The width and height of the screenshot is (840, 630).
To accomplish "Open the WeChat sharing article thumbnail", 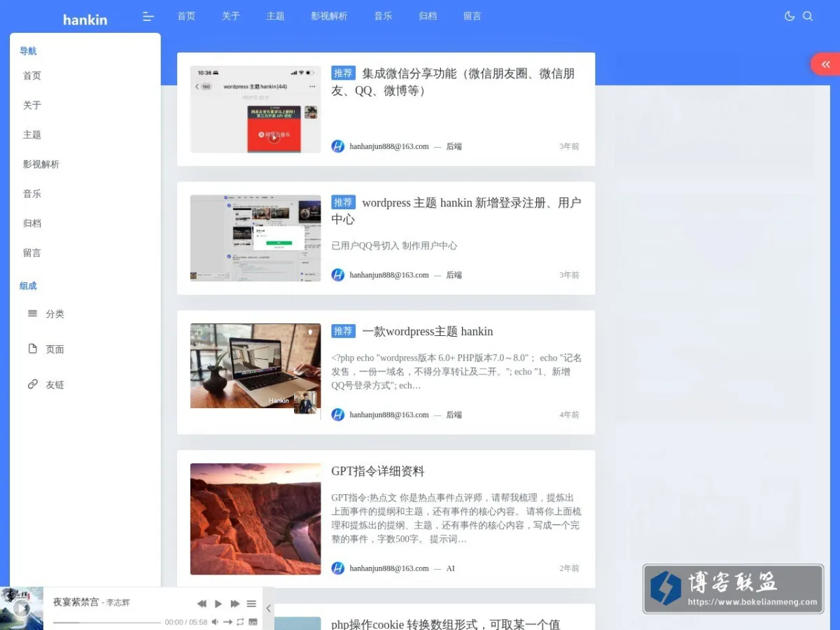I will pyautogui.click(x=255, y=109).
